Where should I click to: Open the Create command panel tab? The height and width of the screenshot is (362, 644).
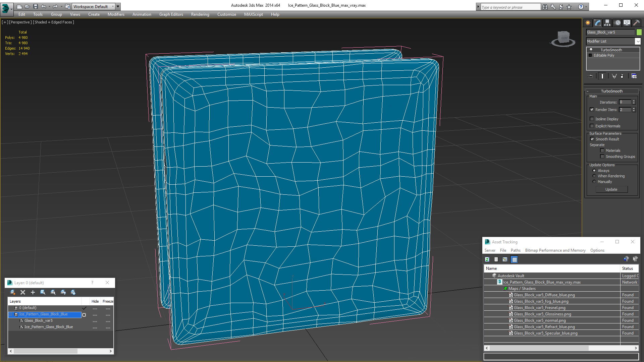(588, 23)
